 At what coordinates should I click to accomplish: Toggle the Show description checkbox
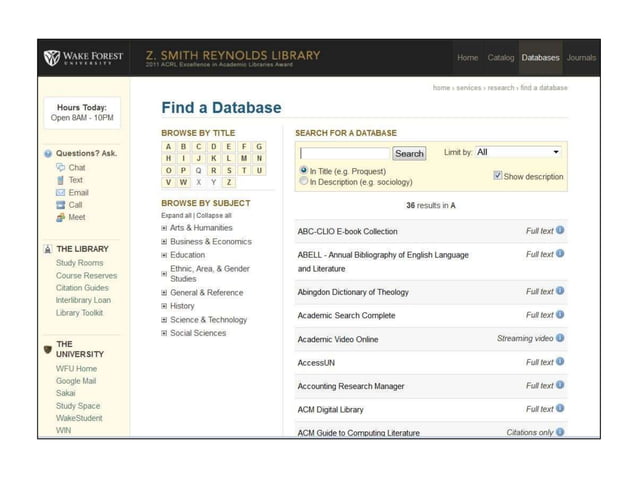coord(498,176)
